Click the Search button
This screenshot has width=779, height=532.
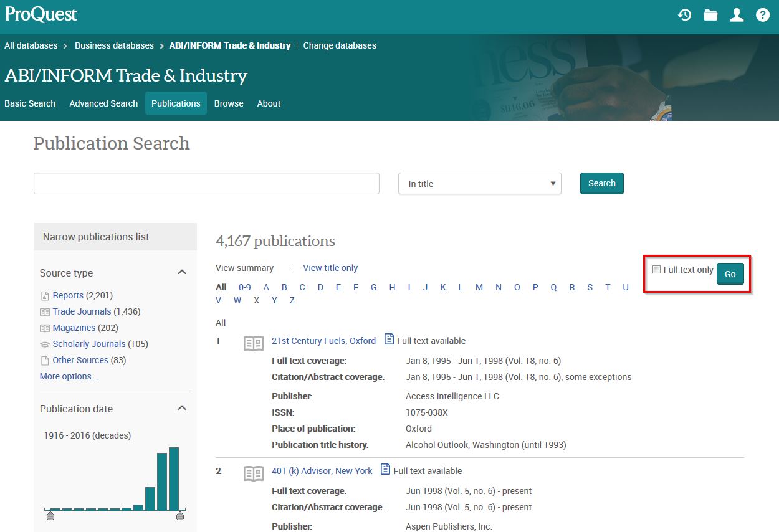(x=602, y=183)
